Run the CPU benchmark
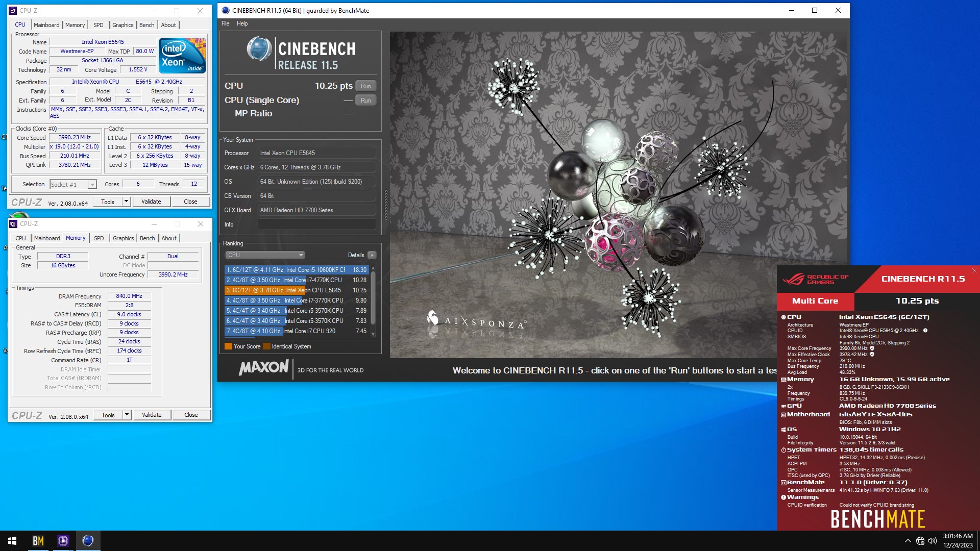The height and width of the screenshot is (551, 980). coord(366,86)
